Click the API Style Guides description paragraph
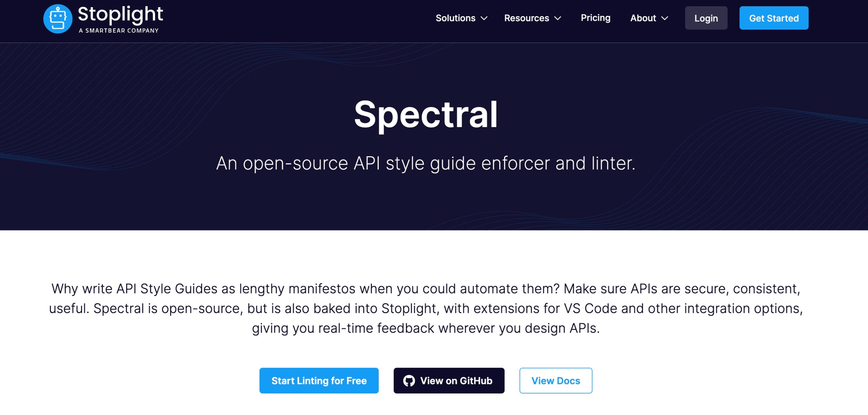Viewport: 868px width, 415px height. [426, 308]
